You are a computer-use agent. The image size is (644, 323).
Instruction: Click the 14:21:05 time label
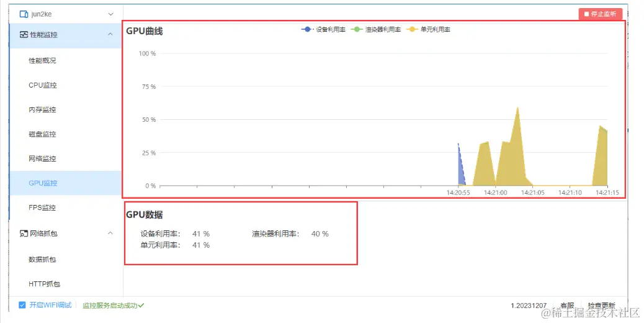[x=533, y=193]
